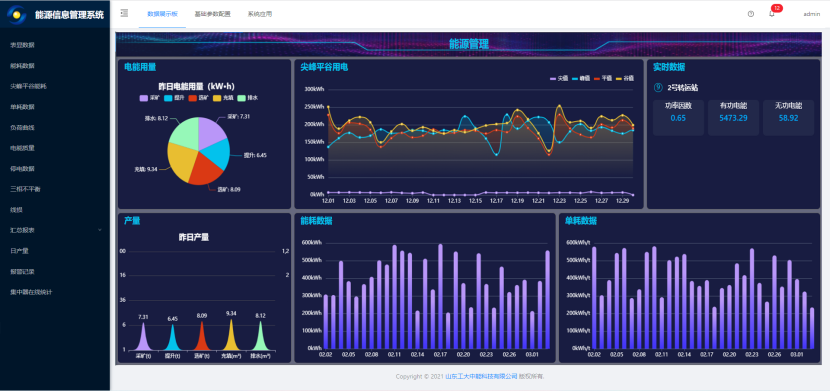Viewport: 830px width, 391px height.
Task: Switch to the 系统应用 tab
Action: click(259, 14)
